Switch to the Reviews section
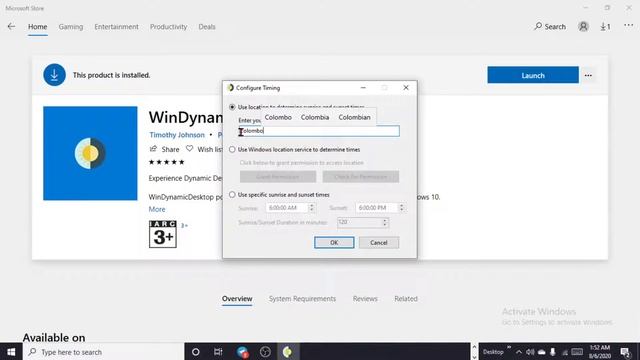Image resolution: width=640 pixels, height=360 pixels. [365, 299]
